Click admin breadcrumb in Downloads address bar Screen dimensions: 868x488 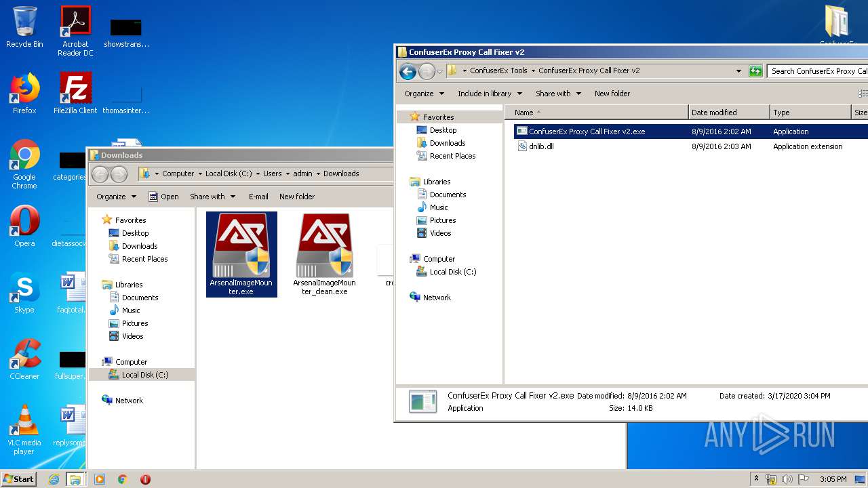302,174
